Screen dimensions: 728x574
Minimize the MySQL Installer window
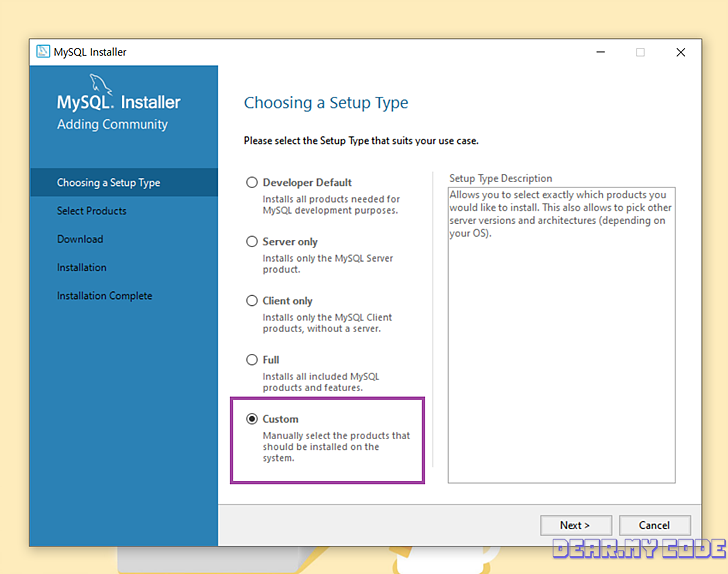tap(600, 52)
